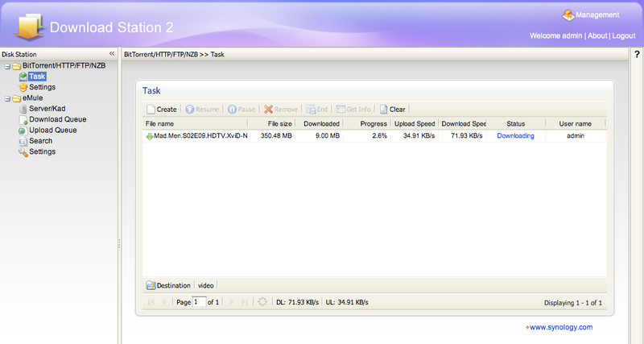The width and height of the screenshot is (644, 344).
Task: Click the admin user name cell
Action: point(576,135)
